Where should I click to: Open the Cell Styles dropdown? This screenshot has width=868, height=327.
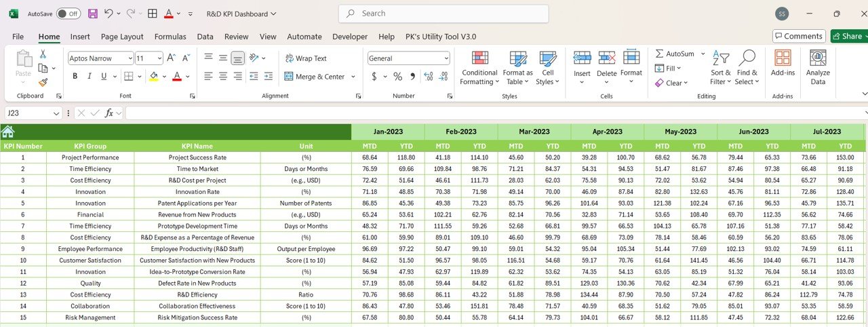coord(547,67)
